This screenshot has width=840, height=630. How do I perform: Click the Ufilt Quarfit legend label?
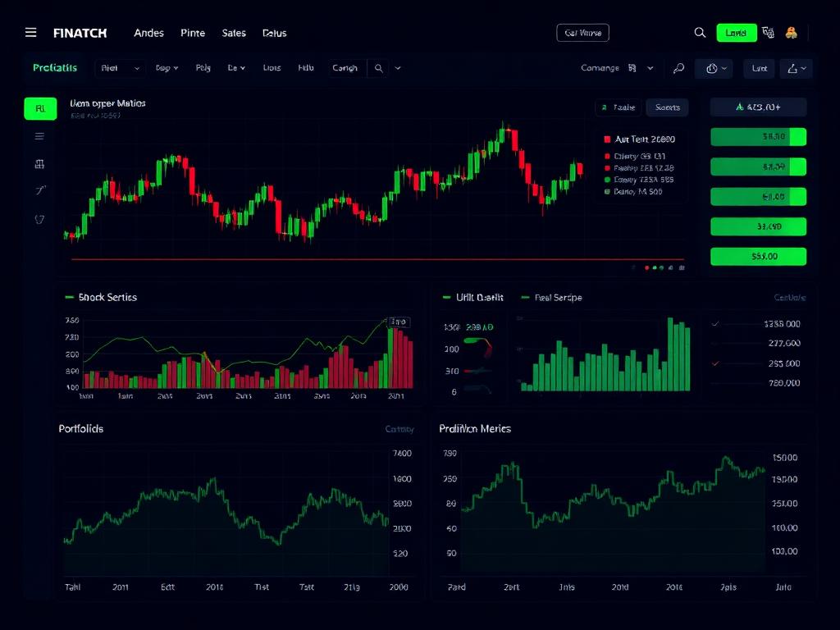click(479, 297)
